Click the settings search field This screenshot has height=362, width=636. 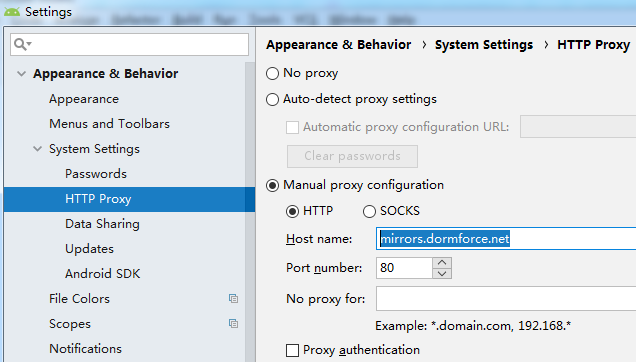point(129,44)
